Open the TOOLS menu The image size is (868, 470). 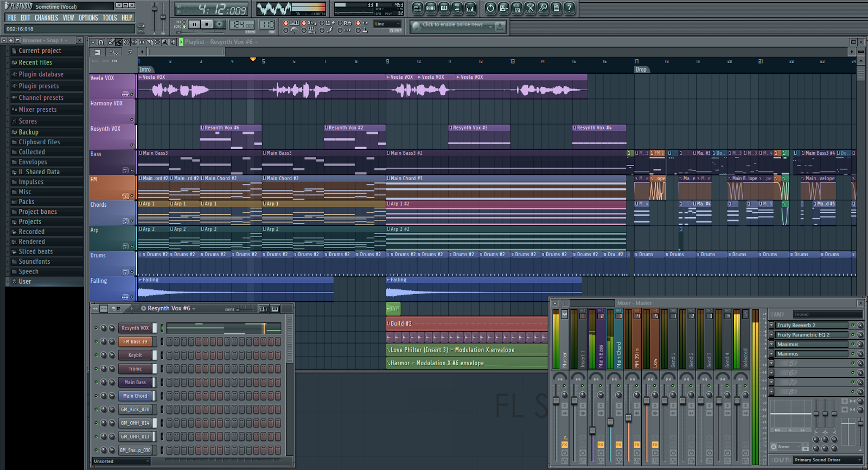point(110,18)
